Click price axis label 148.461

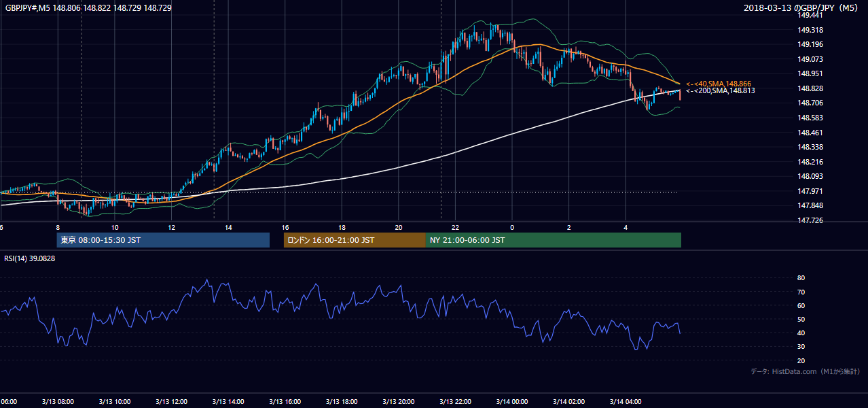coord(810,133)
